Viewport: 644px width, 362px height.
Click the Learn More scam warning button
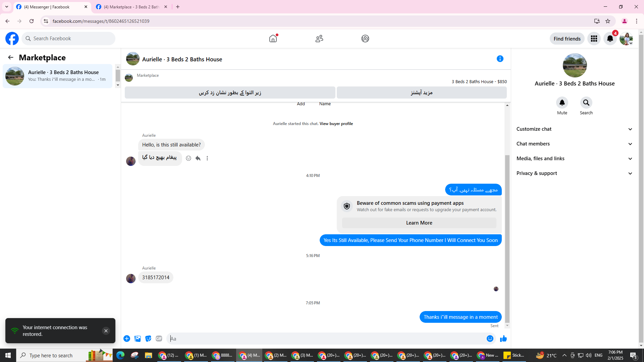coord(419,223)
